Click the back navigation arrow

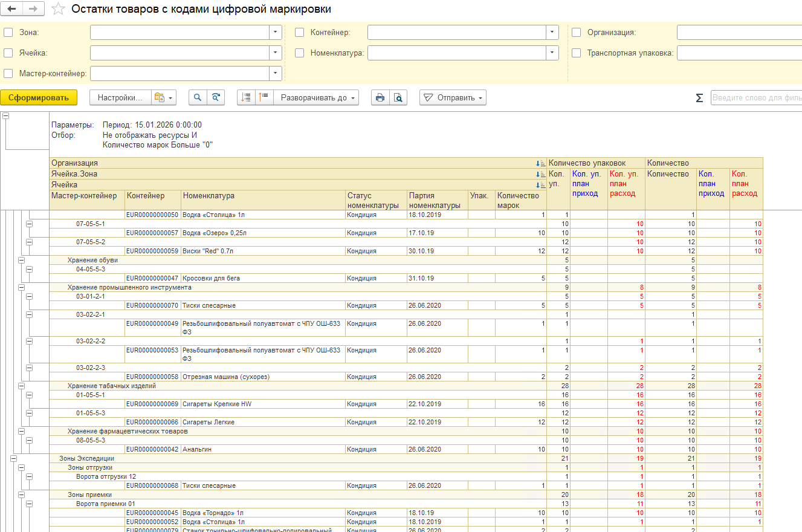(x=12, y=9)
